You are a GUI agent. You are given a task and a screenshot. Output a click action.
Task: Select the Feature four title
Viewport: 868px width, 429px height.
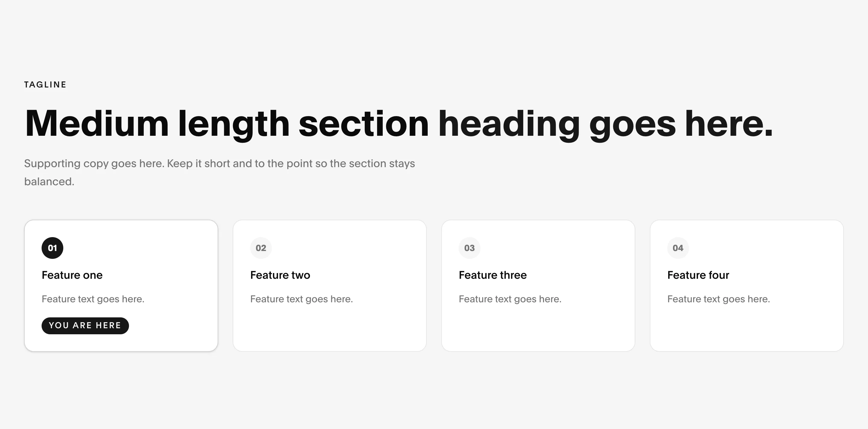(x=698, y=275)
